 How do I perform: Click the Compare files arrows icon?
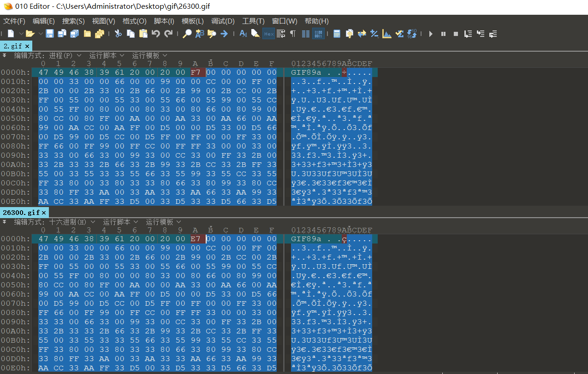coord(362,34)
